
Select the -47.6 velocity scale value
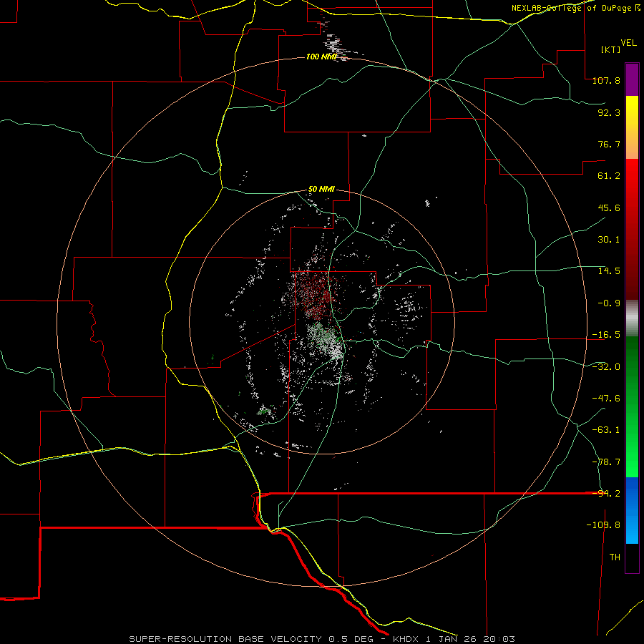coord(606,399)
